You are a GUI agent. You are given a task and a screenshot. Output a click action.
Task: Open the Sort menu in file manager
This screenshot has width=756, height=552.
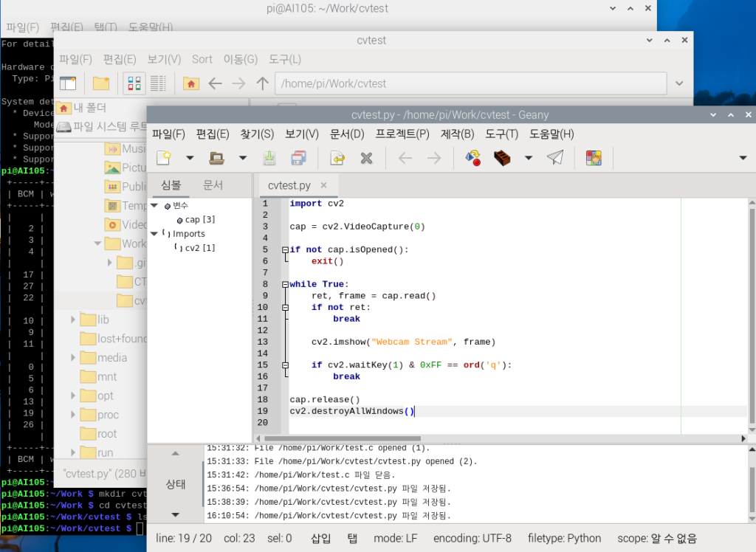click(x=202, y=59)
